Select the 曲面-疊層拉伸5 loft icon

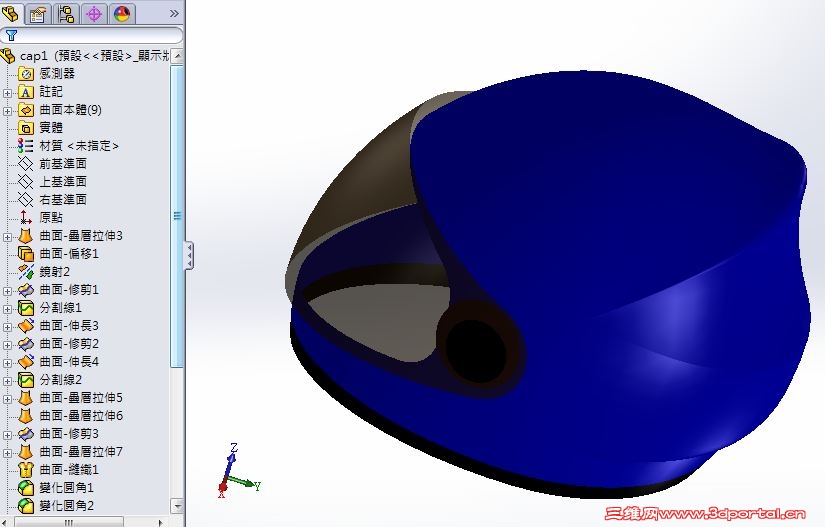point(26,398)
